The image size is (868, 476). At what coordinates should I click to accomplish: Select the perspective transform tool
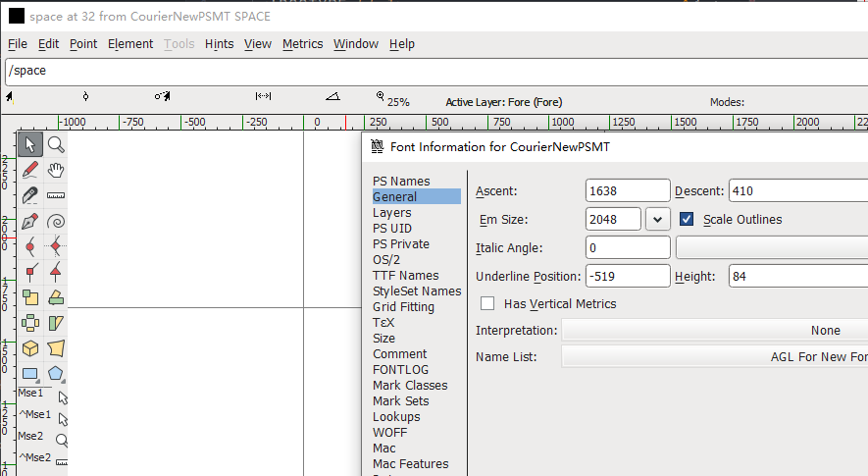[55, 348]
